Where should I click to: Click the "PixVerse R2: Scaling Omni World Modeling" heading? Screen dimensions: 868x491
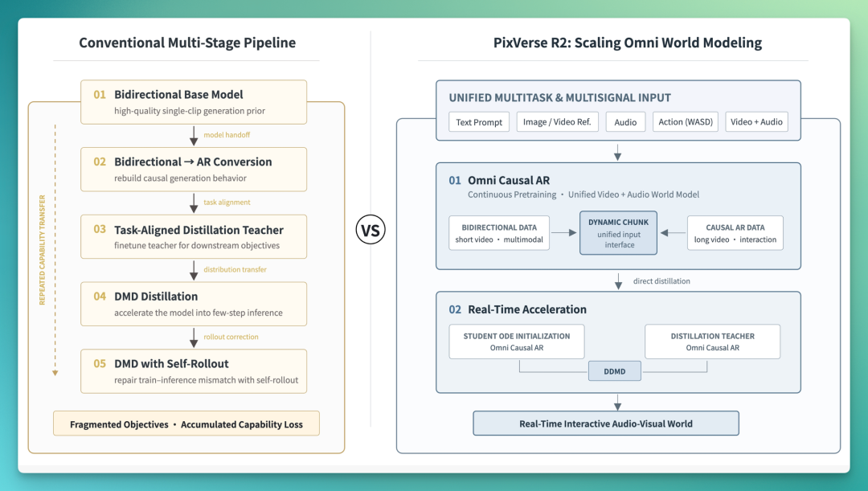point(628,43)
